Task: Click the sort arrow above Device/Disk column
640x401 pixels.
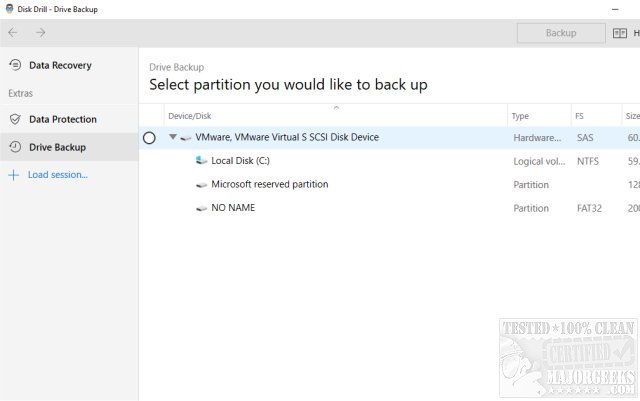Action: (336, 107)
